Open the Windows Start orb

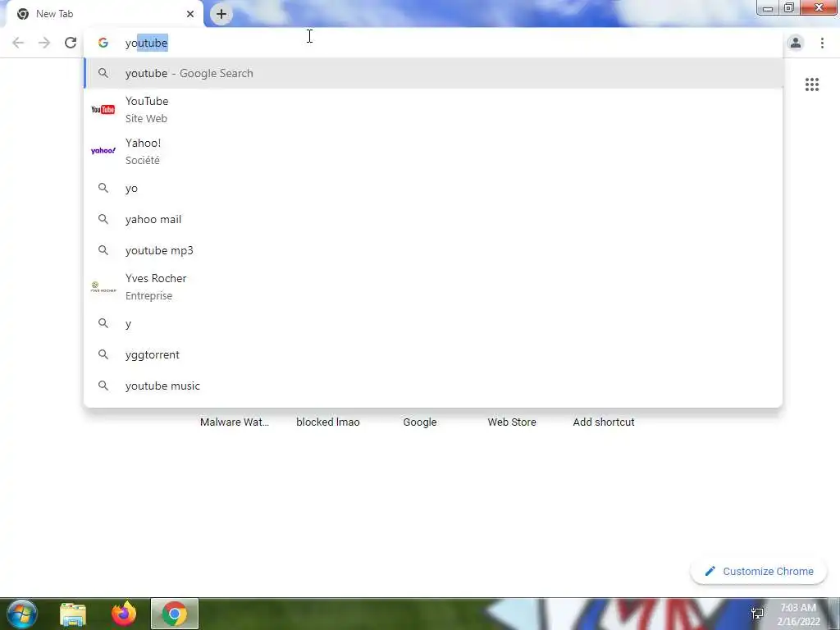22,614
